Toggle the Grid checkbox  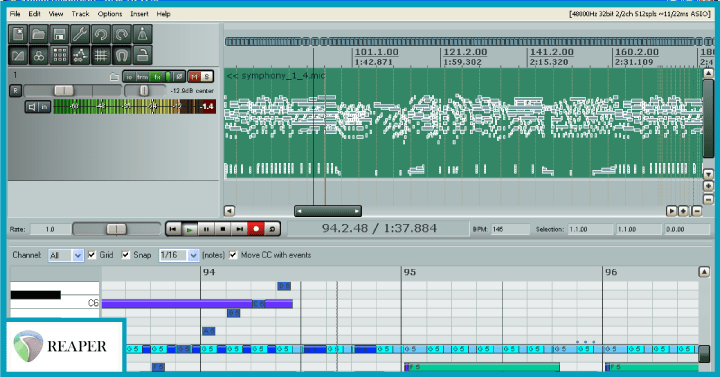click(92, 255)
